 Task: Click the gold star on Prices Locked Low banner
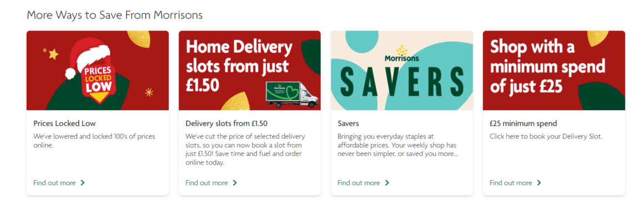(x=53, y=54)
